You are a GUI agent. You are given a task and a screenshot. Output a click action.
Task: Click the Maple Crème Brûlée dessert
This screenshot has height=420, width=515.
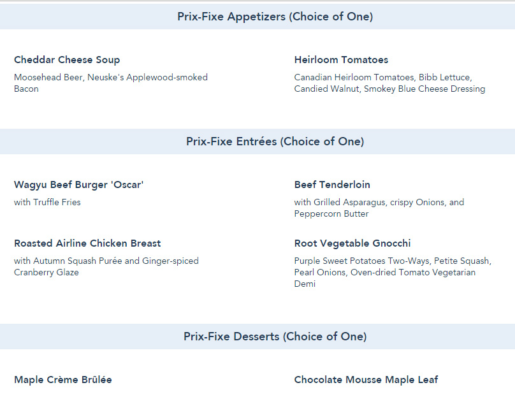pyautogui.click(x=63, y=380)
